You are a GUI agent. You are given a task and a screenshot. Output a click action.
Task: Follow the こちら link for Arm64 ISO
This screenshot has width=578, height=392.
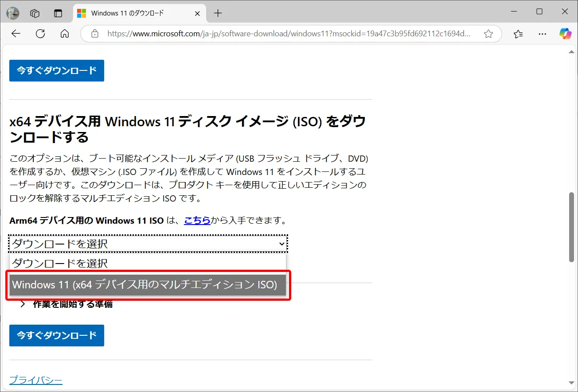[197, 220]
